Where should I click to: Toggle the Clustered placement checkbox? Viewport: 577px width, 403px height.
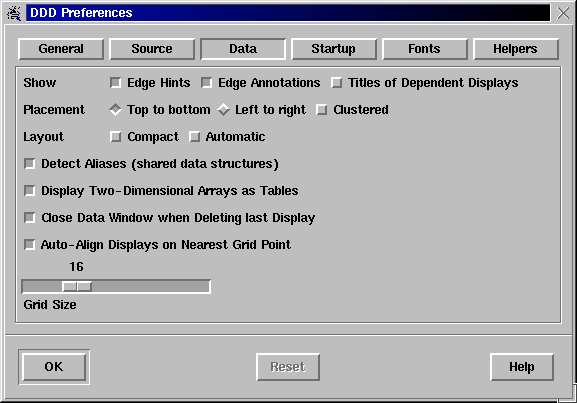pos(322,110)
